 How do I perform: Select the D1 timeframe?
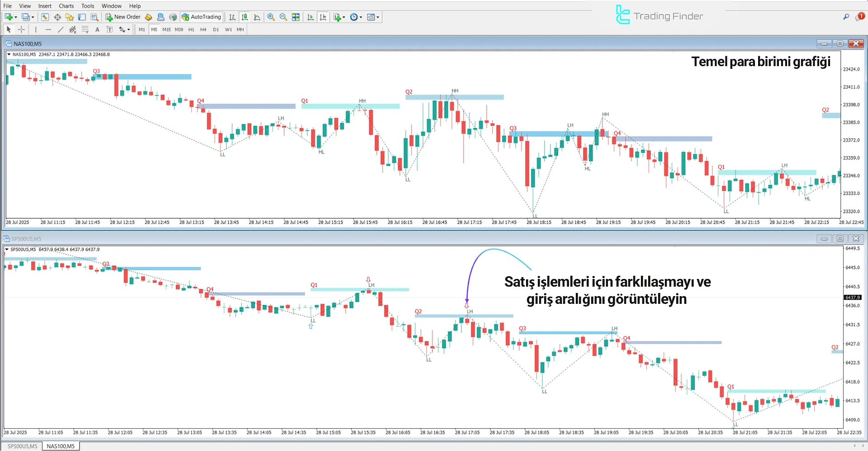216,29
